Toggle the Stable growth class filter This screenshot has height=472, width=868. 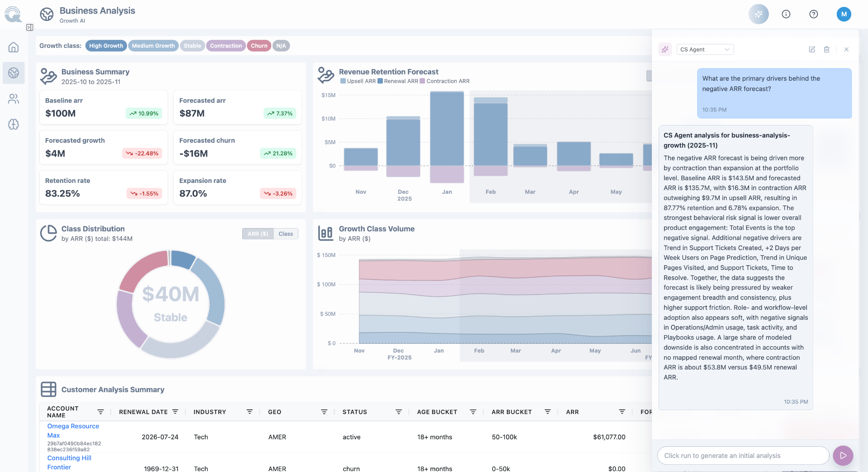click(x=193, y=46)
